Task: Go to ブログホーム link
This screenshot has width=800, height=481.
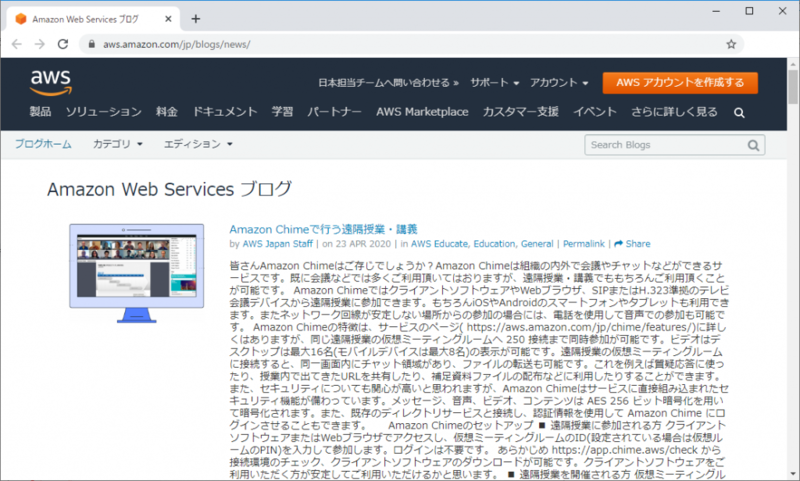Action: click(43, 144)
